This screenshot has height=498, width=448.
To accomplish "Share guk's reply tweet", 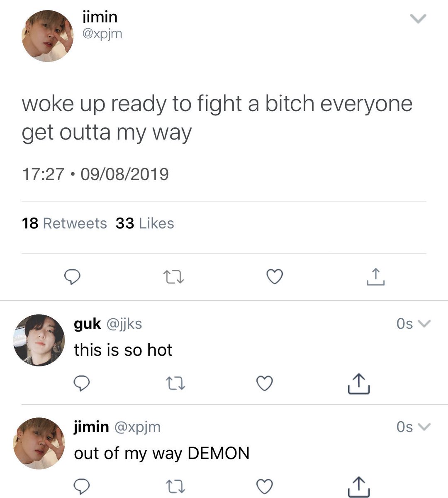I will click(358, 383).
